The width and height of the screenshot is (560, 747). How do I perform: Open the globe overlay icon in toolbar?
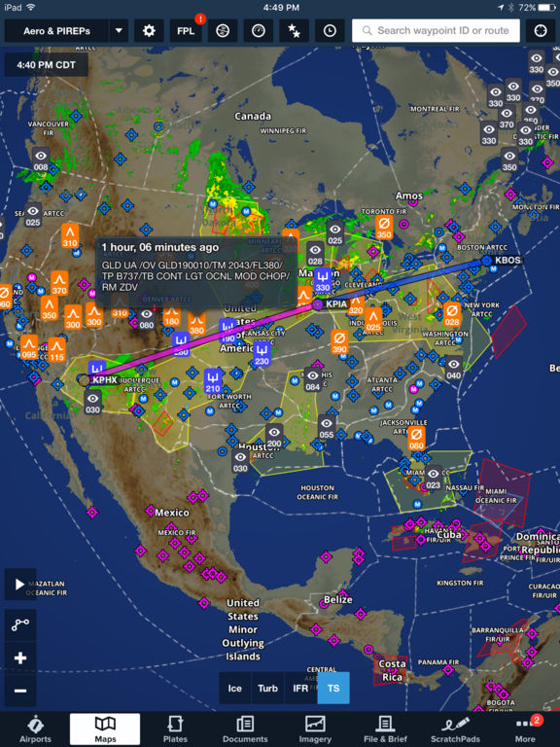click(x=223, y=31)
